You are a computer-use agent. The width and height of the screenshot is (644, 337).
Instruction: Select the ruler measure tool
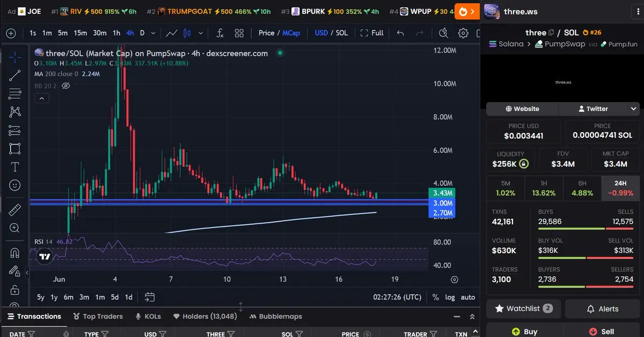[x=14, y=210]
